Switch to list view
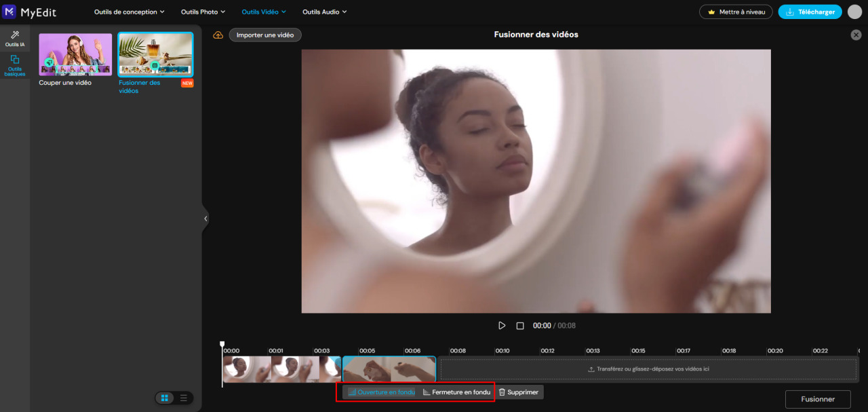 (x=183, y=398)
